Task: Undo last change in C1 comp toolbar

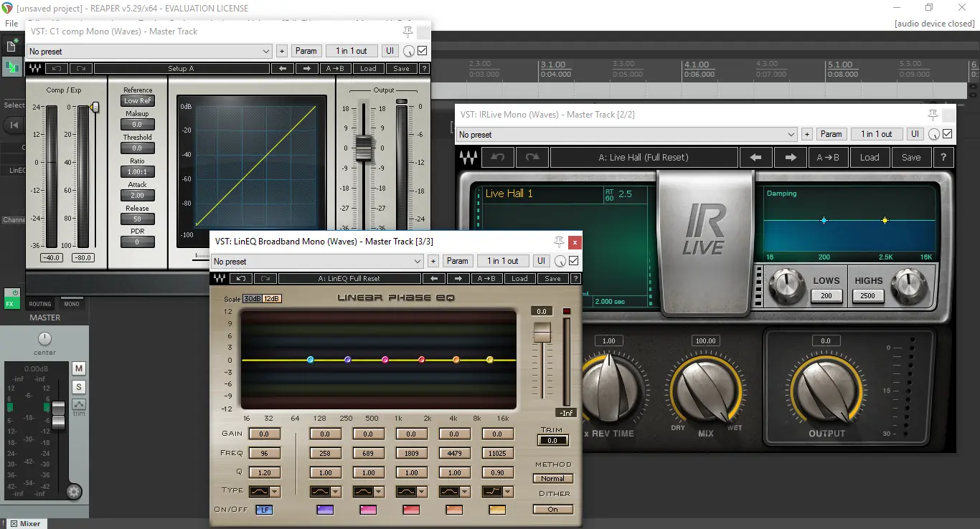Action: (57, 69)
